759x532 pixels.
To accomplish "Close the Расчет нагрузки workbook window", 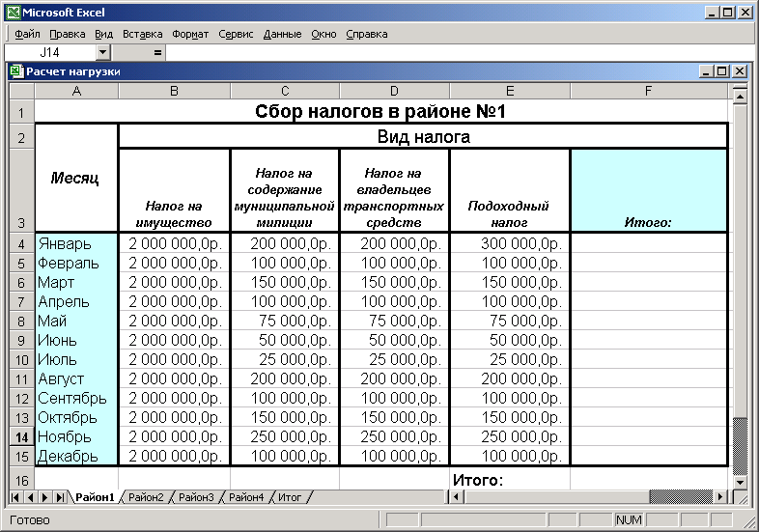I will 739,71.
